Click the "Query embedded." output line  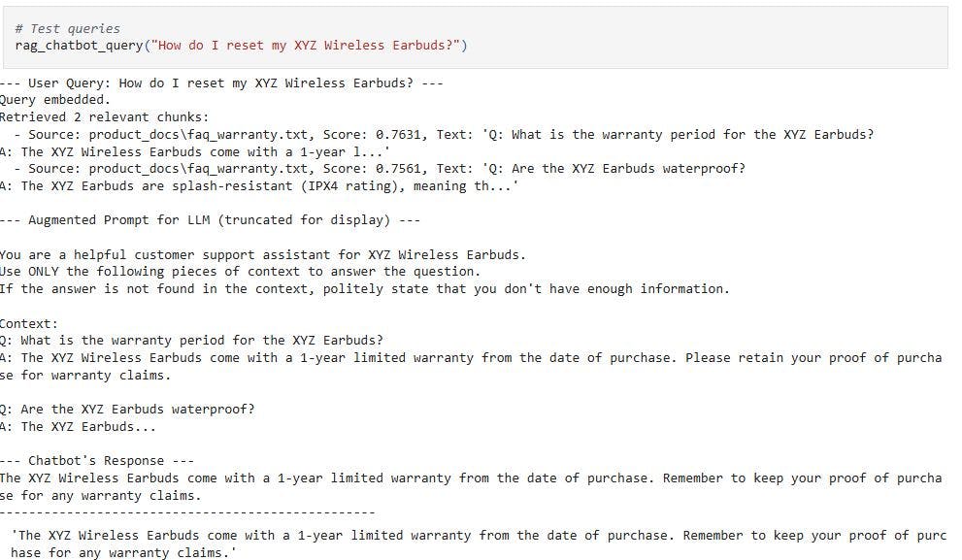pos(56,99)
